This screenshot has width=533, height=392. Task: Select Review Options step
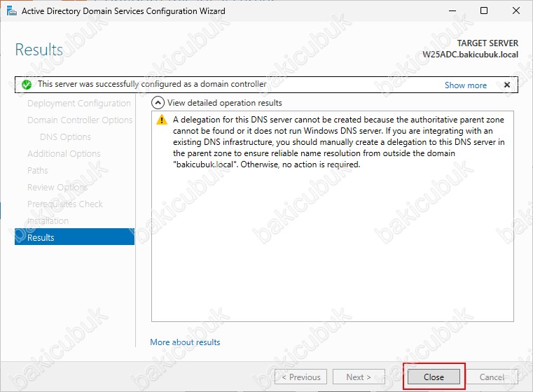[x=57, y=187]
